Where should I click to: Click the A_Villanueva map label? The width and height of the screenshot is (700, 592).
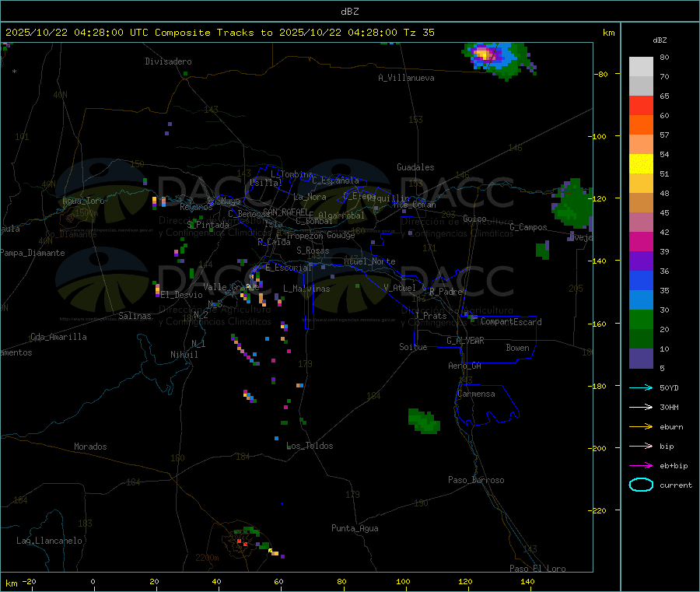click(x=406, y=78)
